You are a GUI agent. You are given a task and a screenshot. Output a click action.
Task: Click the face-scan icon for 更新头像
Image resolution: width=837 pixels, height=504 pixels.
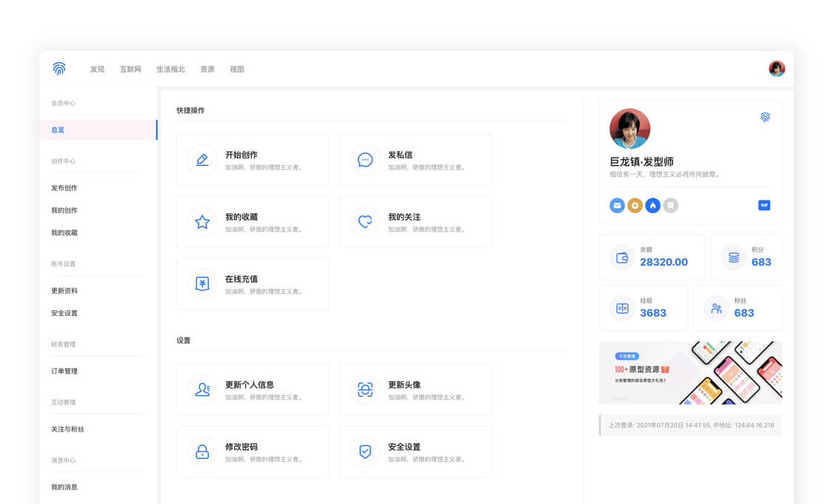click(365, 389)
